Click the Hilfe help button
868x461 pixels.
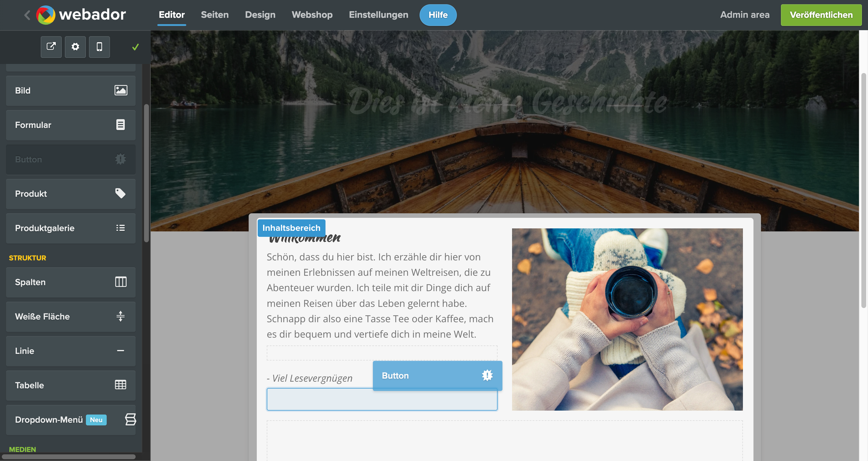438,15
